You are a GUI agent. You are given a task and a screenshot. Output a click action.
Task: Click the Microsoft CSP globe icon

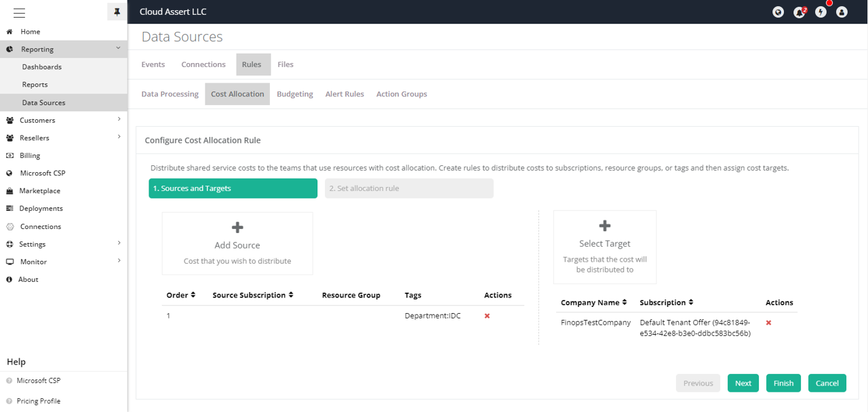click(x=9, y=173)
